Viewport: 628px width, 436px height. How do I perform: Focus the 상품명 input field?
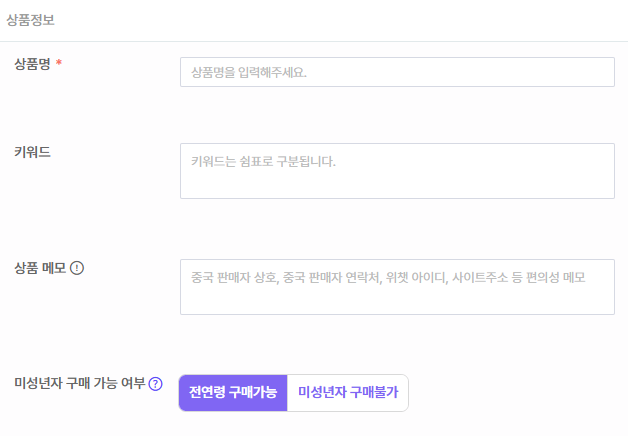point(397,72)
